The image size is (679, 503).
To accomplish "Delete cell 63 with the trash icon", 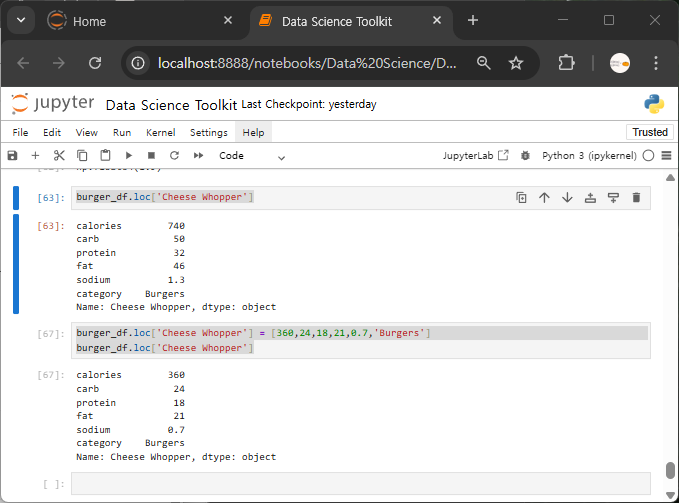I will point(636,198).
